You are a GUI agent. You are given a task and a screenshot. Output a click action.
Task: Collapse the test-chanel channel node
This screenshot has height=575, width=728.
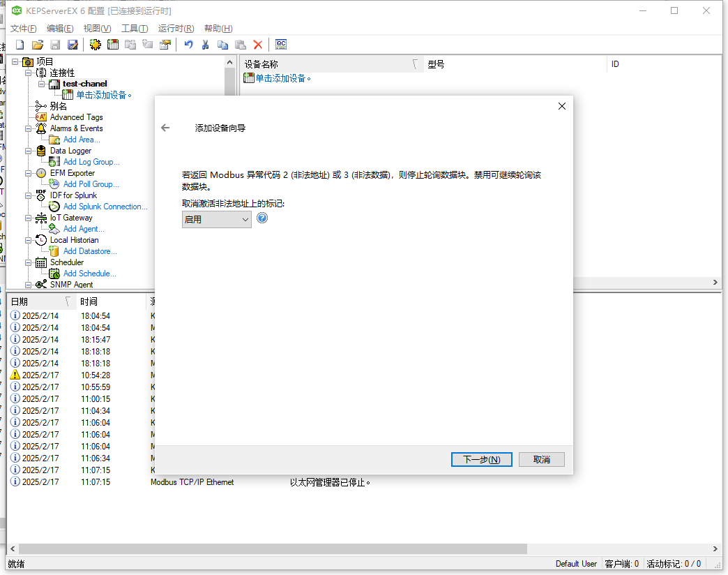tap(41, 84)
